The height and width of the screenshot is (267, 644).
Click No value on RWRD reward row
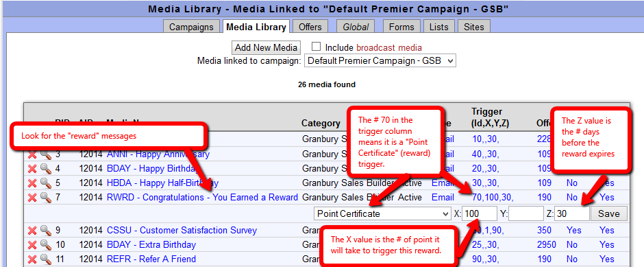coord(572,198)
